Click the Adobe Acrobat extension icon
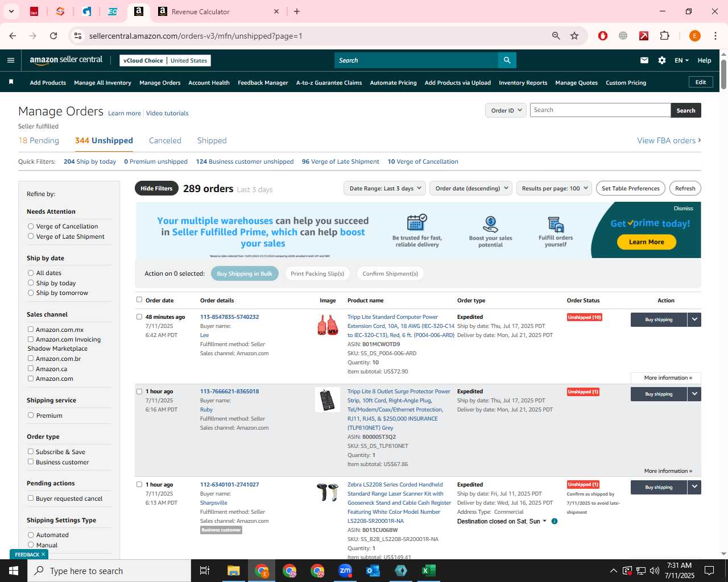 coord(644,36)
